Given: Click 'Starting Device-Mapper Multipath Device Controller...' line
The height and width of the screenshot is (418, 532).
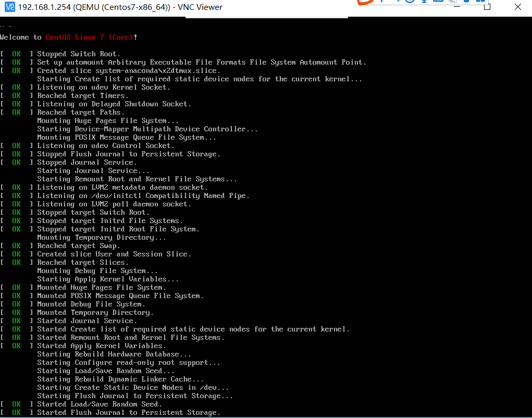Looking at the screenshot, I should (x=147, y=129).
